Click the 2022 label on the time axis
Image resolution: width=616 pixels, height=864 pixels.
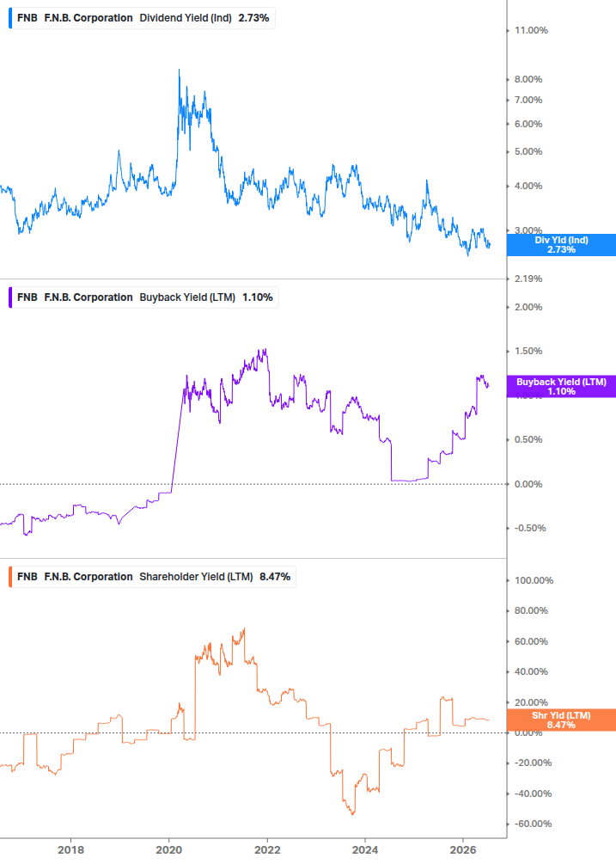coord(267,850)
